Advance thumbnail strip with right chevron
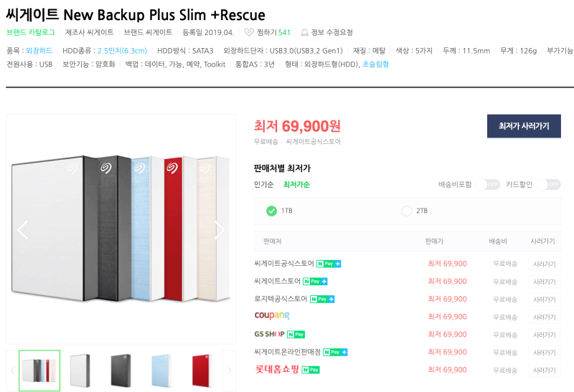The width and height of the screenshot is (574, 392). pos(229,371)
